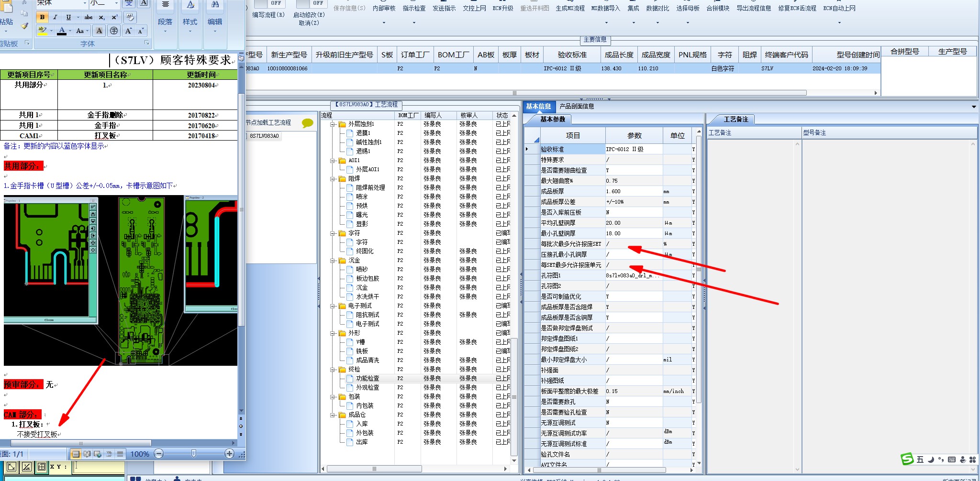Click the Word zoom slider handle
The image size is (980, 481).
tap(193, 453)
